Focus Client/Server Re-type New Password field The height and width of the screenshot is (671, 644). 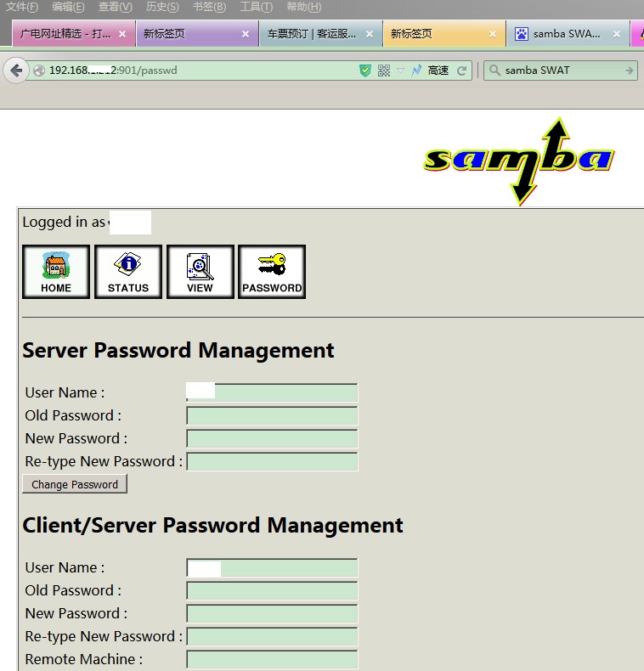[272, 637]
